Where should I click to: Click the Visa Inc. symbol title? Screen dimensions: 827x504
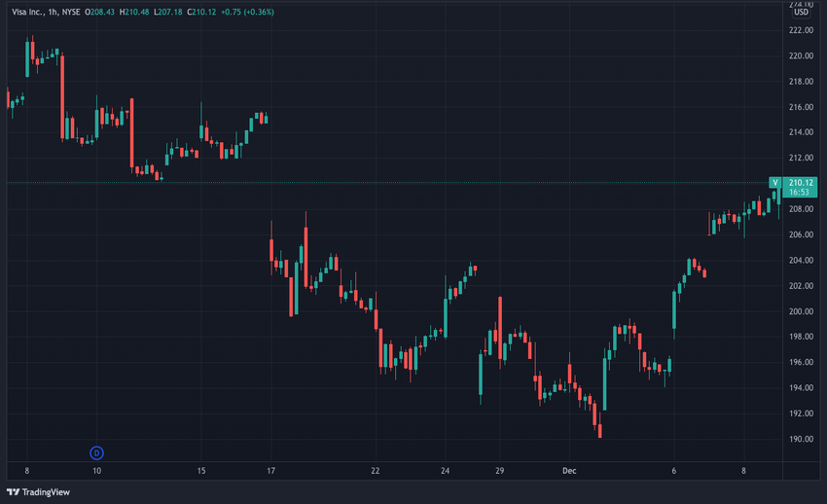27,12
